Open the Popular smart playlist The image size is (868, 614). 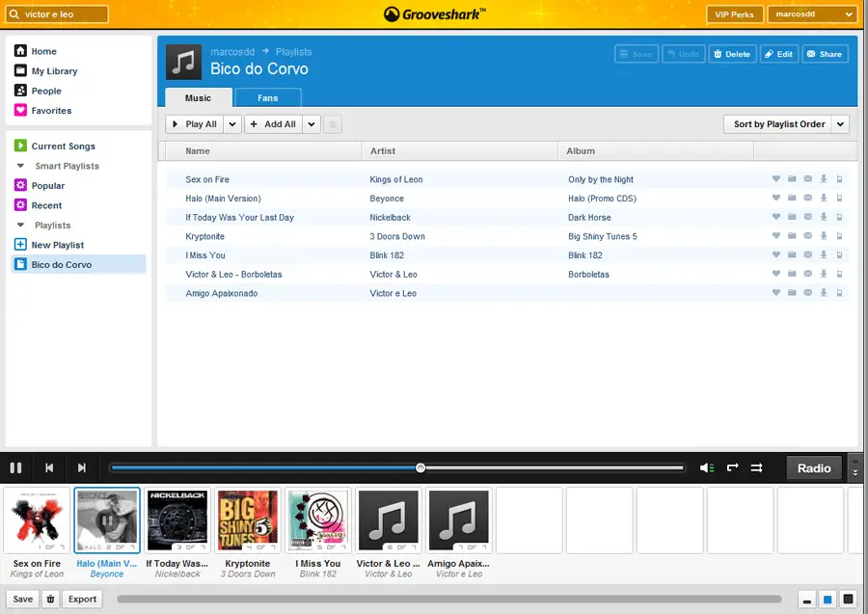tap(48, 185)
